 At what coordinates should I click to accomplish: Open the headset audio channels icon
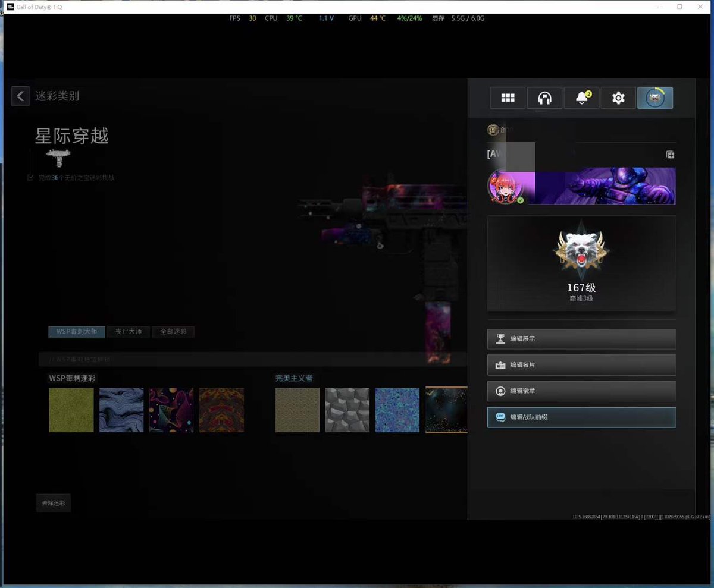(x=544, y=98)
